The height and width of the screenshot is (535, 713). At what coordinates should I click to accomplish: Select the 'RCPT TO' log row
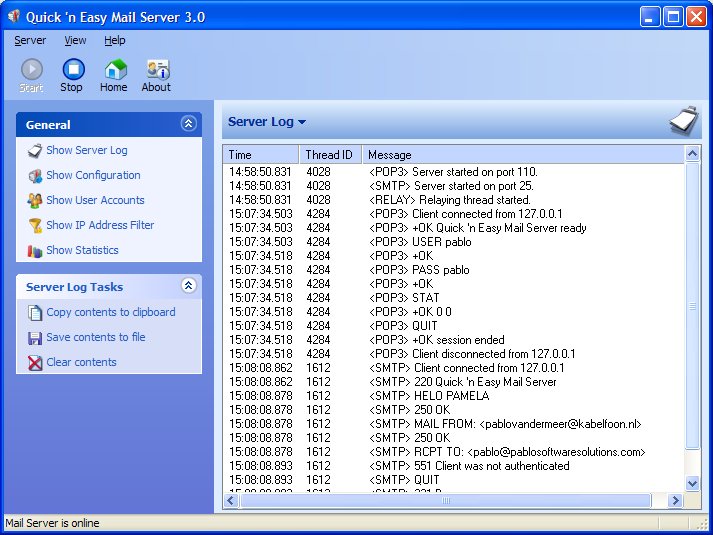[x=453, y=452]
